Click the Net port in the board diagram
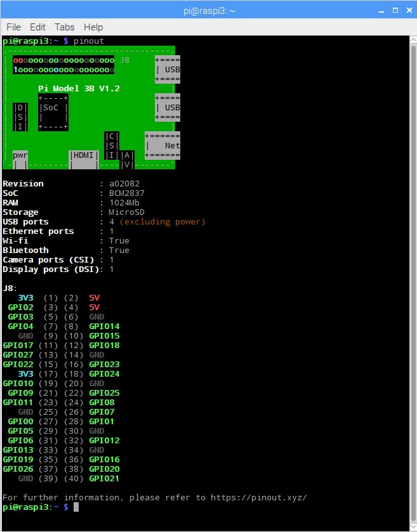 tap(162, 146)
